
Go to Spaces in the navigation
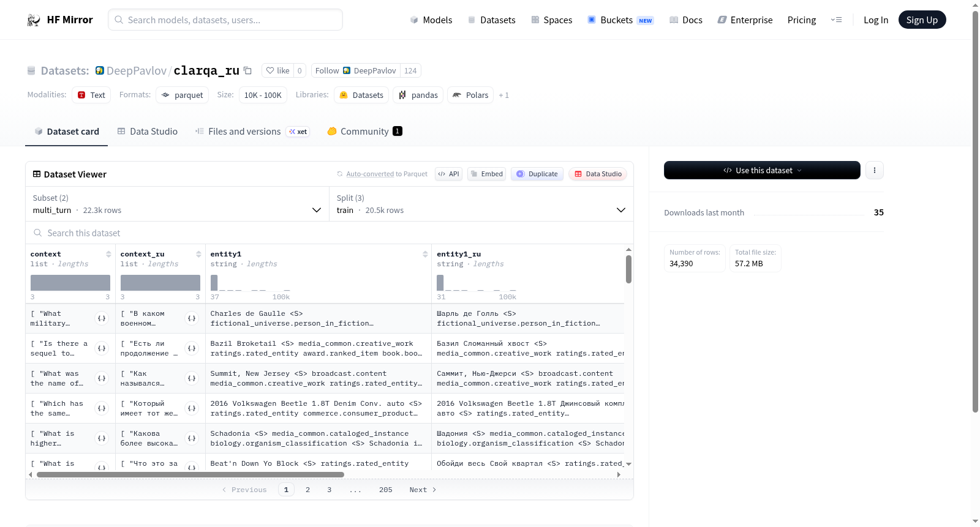[x=551, y=20]
